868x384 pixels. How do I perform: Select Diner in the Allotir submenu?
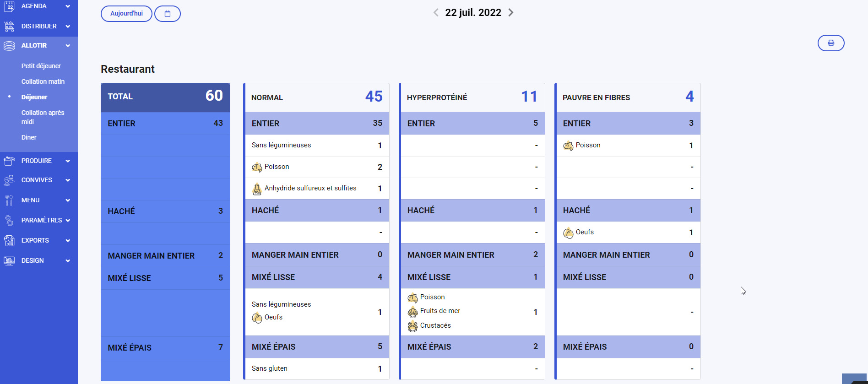(x=29, y=137)
